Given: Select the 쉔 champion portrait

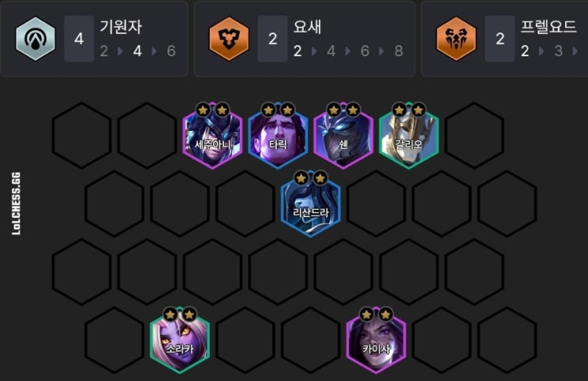Looking at the screenshot, I should [343, 135].
